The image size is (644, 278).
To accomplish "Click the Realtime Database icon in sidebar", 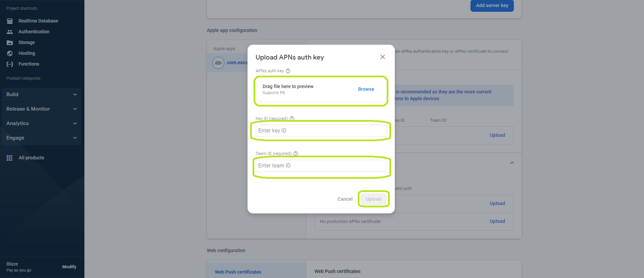I will click(10, 21).
